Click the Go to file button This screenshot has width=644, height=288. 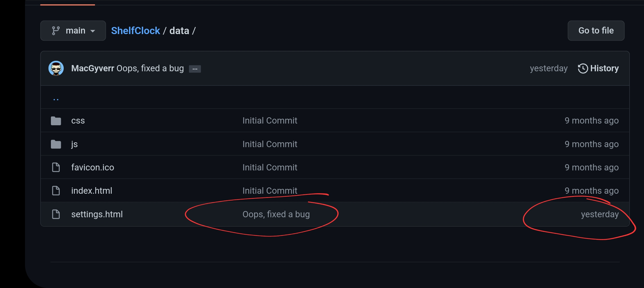click(596, 31)
